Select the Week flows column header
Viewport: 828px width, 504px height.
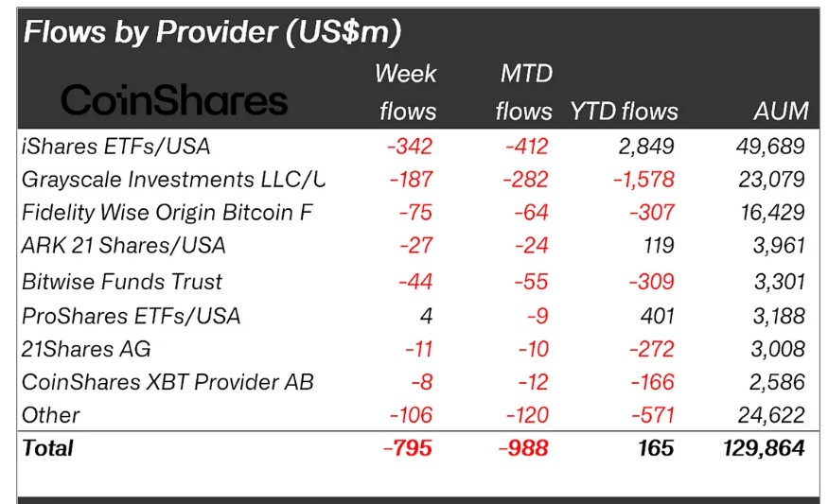pos(407,93)
